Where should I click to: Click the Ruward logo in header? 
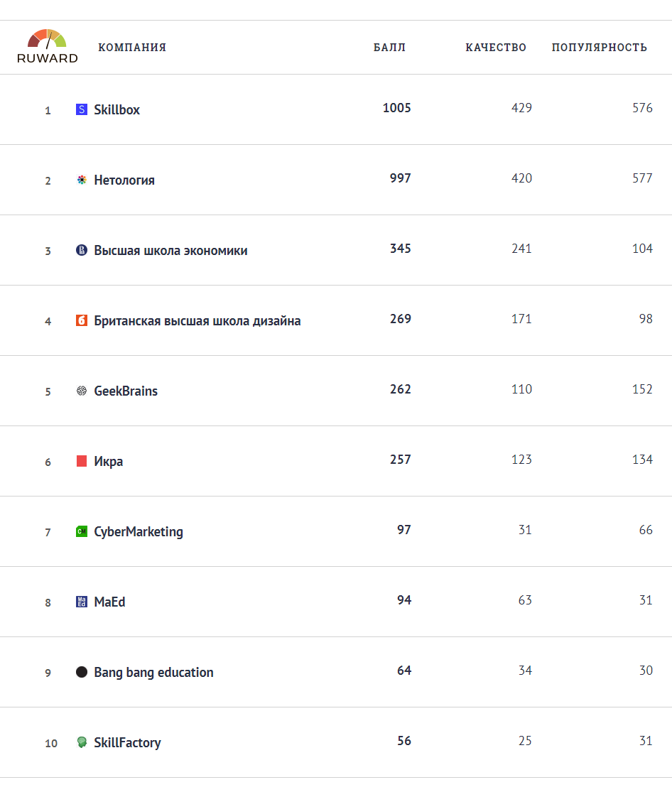tap(48, 47)
